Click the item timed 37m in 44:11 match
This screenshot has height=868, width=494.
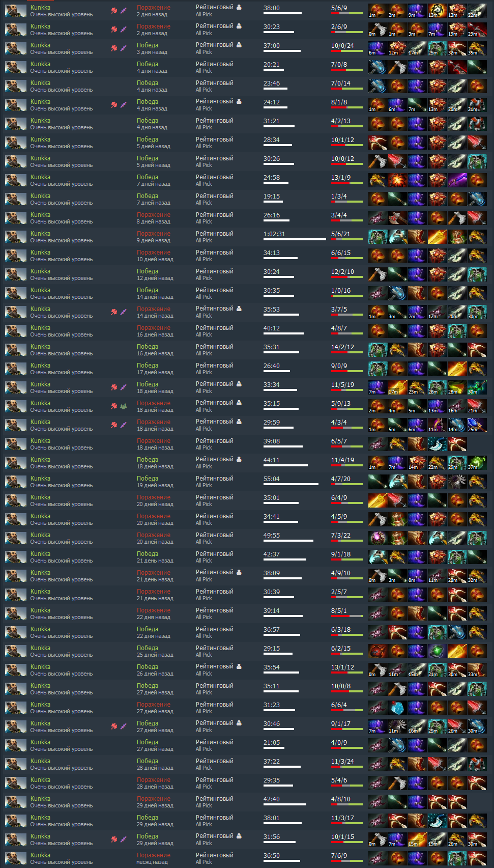click(477, 463)
